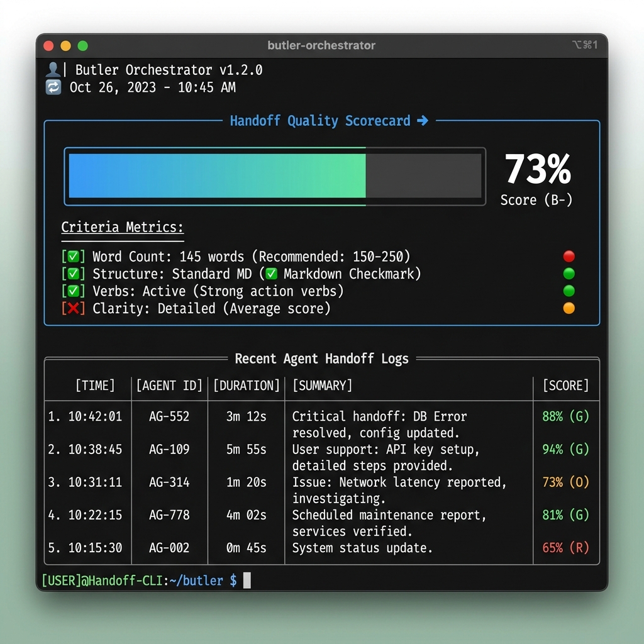Image resolution: width=644 pixels, height=644 pixels.
Task: Click duration 1m 20s
Action: (x=246, y=482)
